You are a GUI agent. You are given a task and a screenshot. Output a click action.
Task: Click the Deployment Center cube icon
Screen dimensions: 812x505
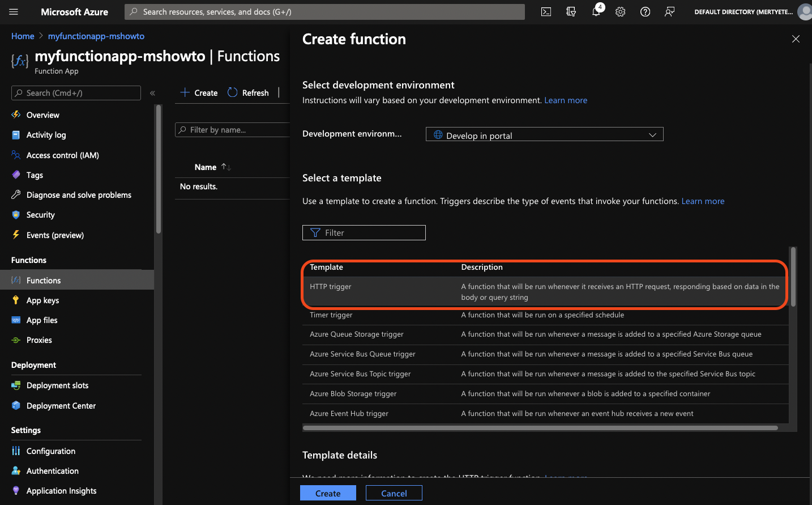[16, 406]
